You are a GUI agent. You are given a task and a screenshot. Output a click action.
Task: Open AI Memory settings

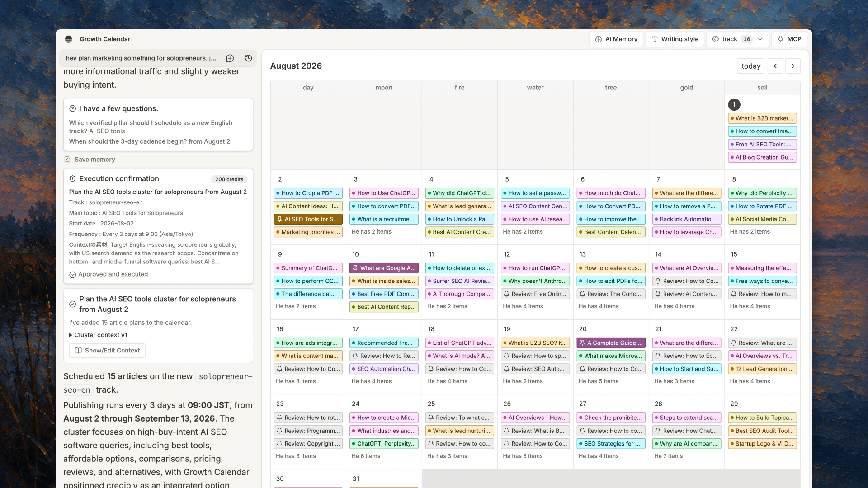[x=616, y=39]
